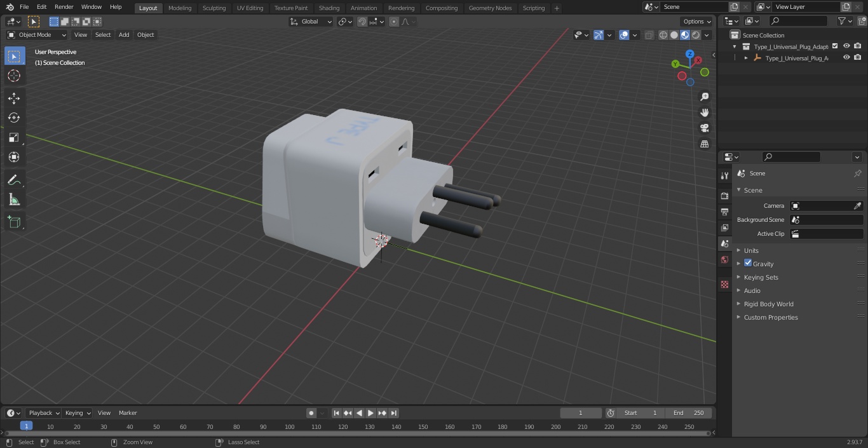Activate the Transform tool
The width and height of the screenshot is (868, 448).
point(14,157)
